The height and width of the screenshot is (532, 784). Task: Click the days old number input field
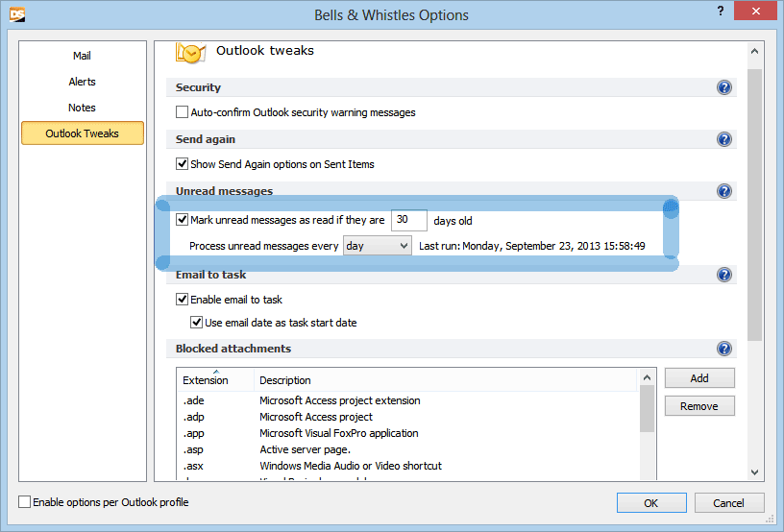(x=409, y=220)
